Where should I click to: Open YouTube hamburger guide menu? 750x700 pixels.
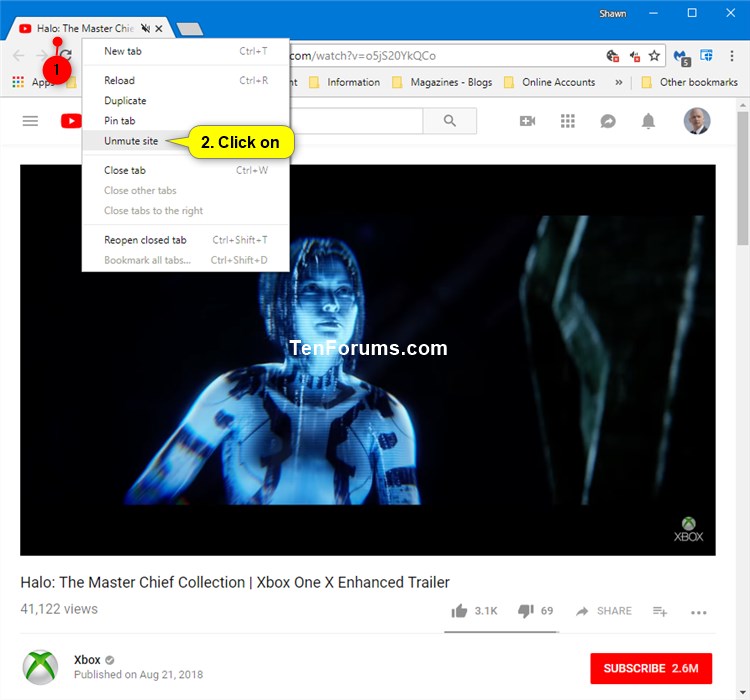tap(30, 121)
